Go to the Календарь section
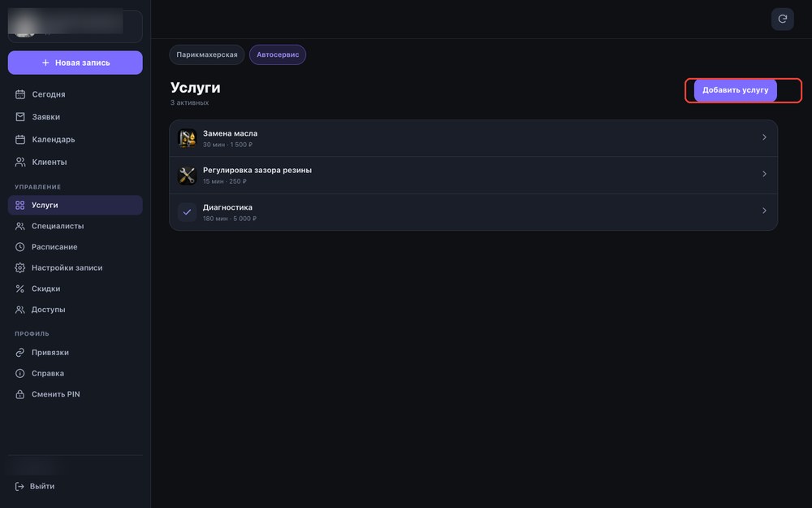This screenshot has width=812, height=508. click(x=75, y=140)
